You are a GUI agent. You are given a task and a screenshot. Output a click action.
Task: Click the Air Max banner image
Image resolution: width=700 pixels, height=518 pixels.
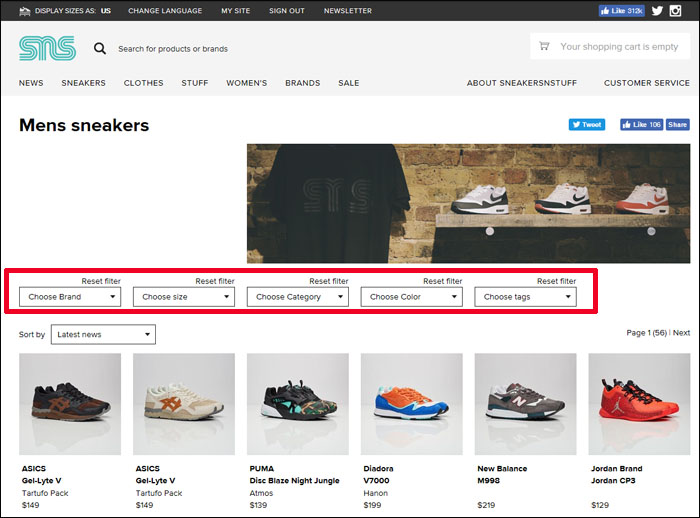coord(468,203)
